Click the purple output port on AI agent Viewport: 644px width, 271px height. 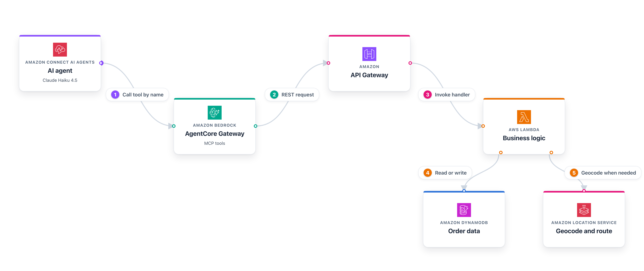(x=101, y=63)
